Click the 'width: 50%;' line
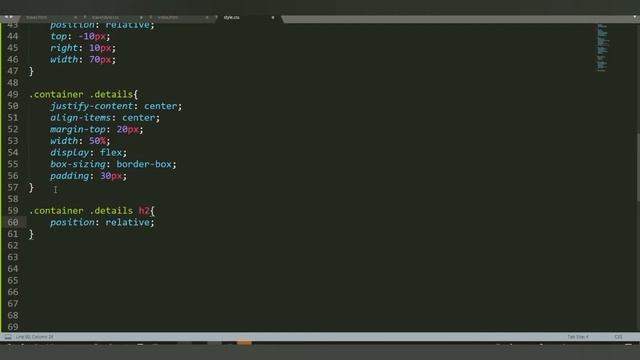 click(x=80, y=141)
